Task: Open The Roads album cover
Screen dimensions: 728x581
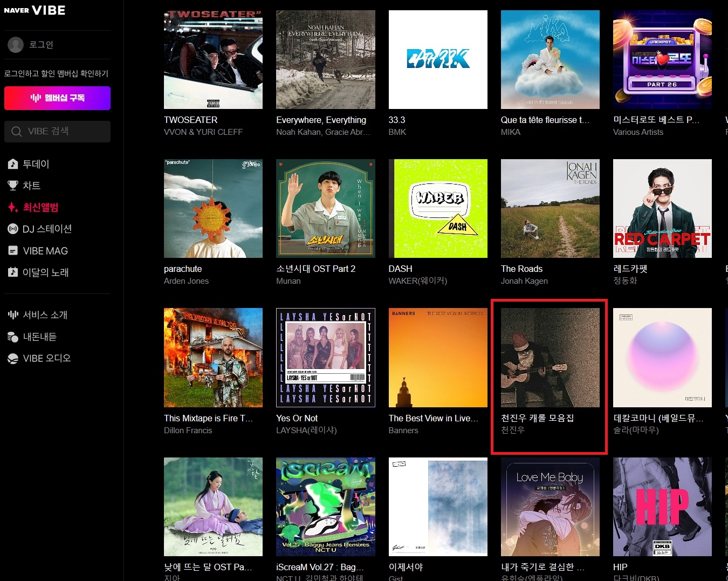Action: (x=550, y=208)
